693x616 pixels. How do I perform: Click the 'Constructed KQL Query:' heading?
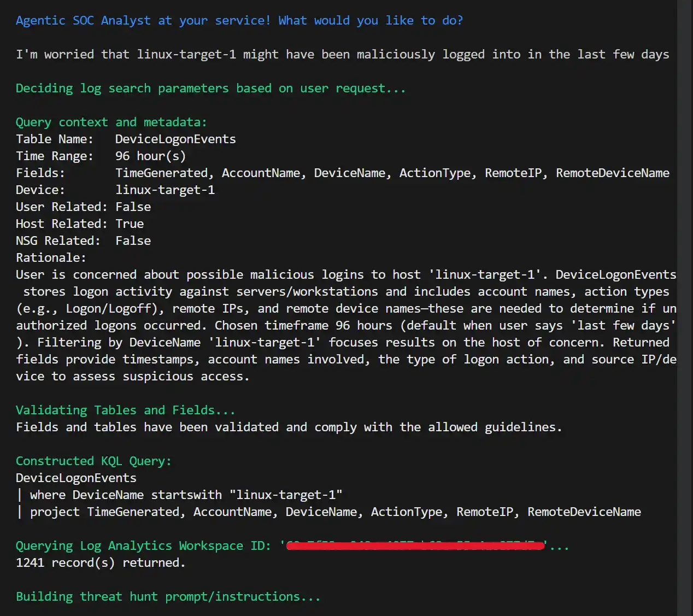(93, 461)
